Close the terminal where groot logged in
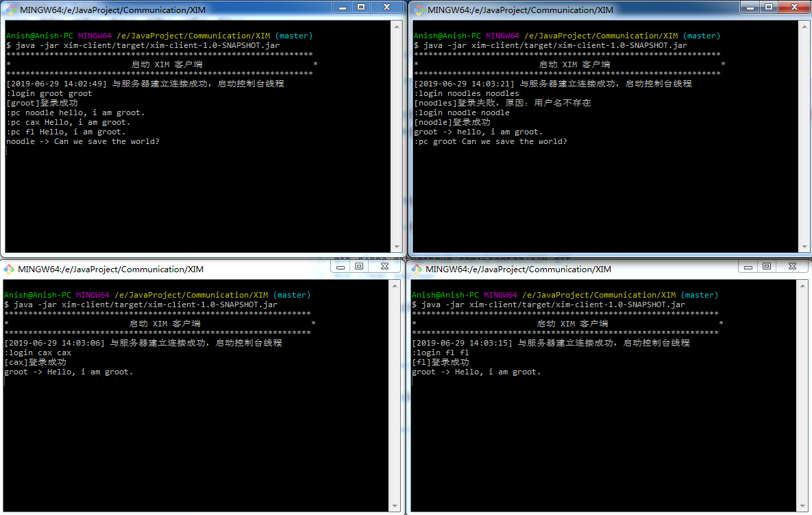The height and width of the screenshot is (515, 812). click(x=386, y=8)
